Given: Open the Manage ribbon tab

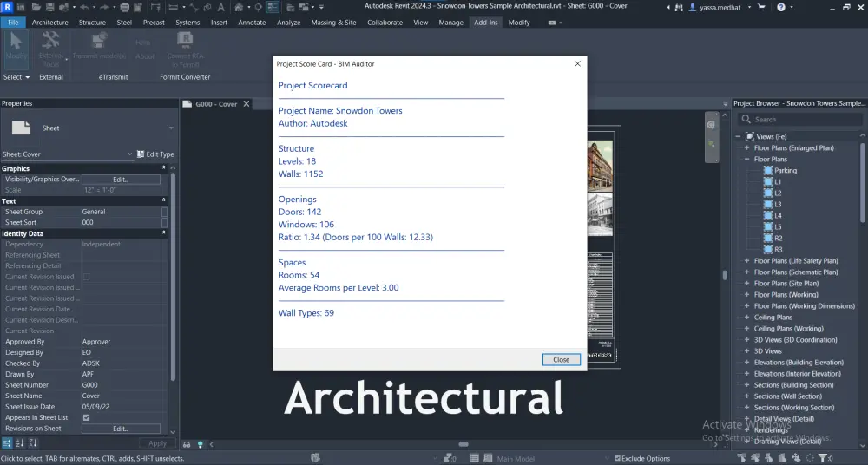Looking at the screenshot, I should (450, 23).
